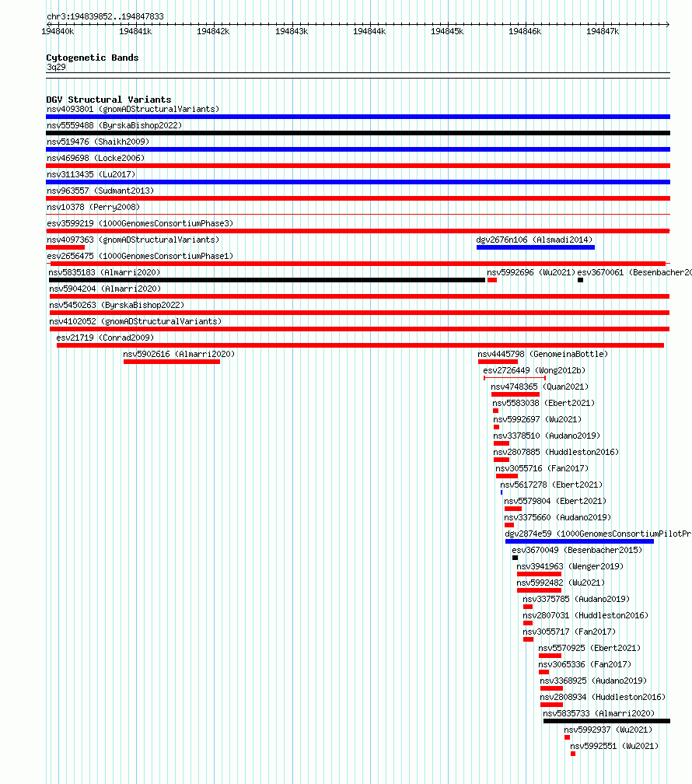Image resolution: width=692 pixels, height=784 pixels.
Task: Select nsv3368925 Audano2019 label
Action: 593,681
